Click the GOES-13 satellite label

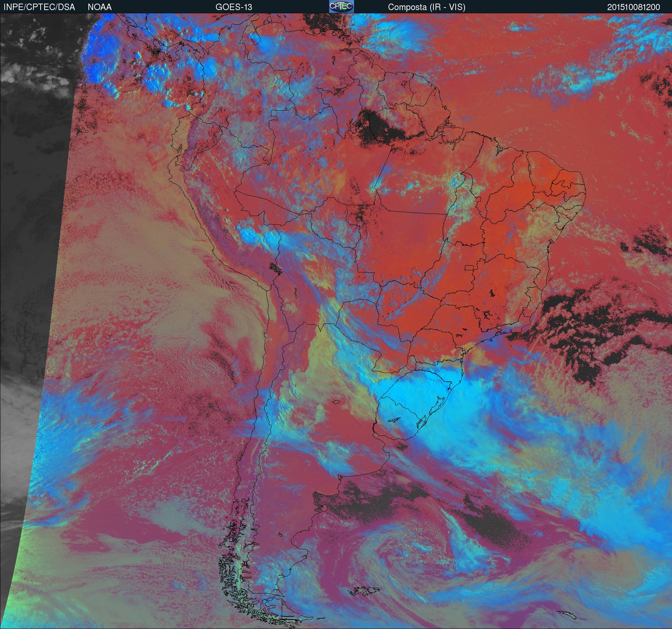(x=234, y=7)
